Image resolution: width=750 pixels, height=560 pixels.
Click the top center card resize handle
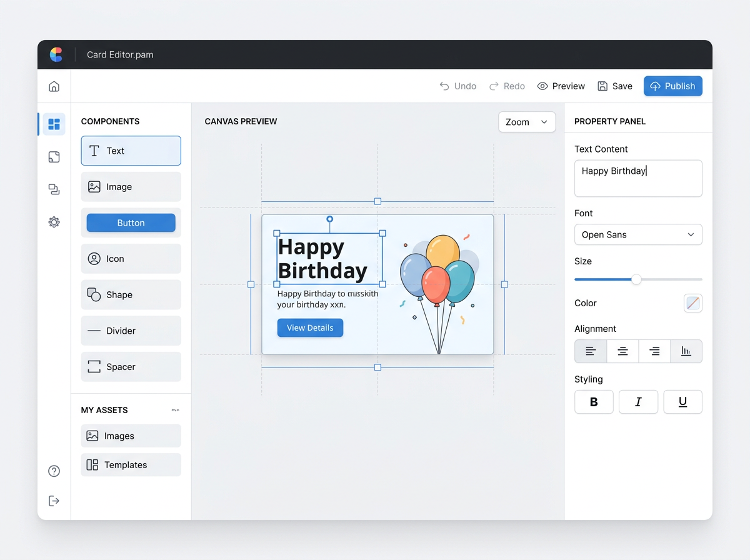click(377, 201)
